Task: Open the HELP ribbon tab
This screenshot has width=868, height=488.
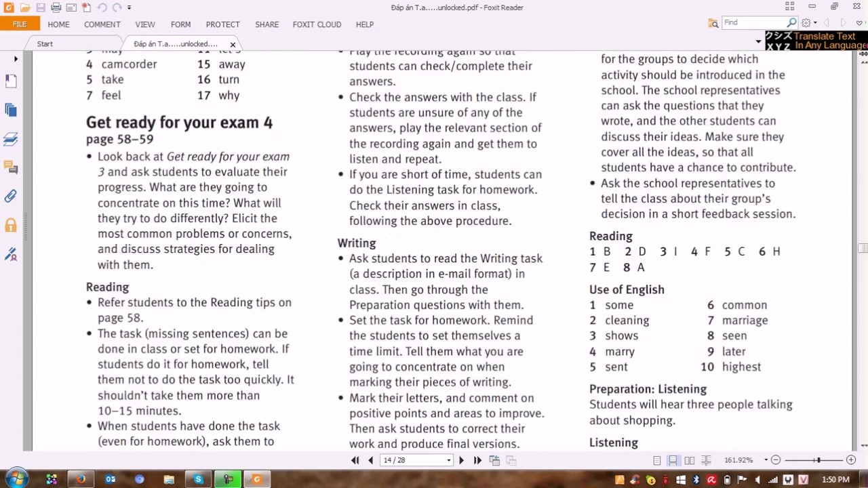Action: coord(365,24)
